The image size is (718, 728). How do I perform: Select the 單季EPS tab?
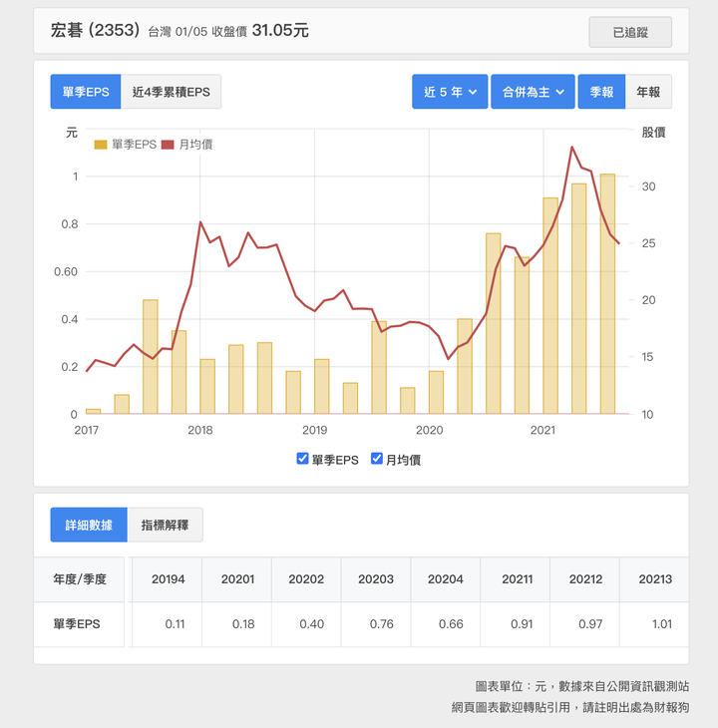pos(86,92)
